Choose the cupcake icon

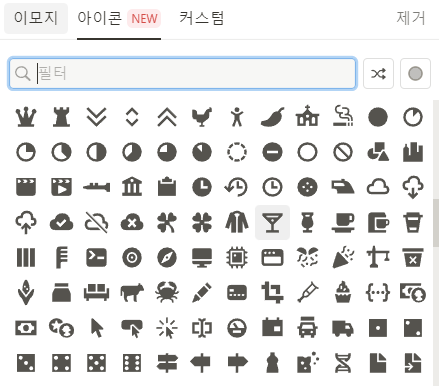tap(343, 292)
